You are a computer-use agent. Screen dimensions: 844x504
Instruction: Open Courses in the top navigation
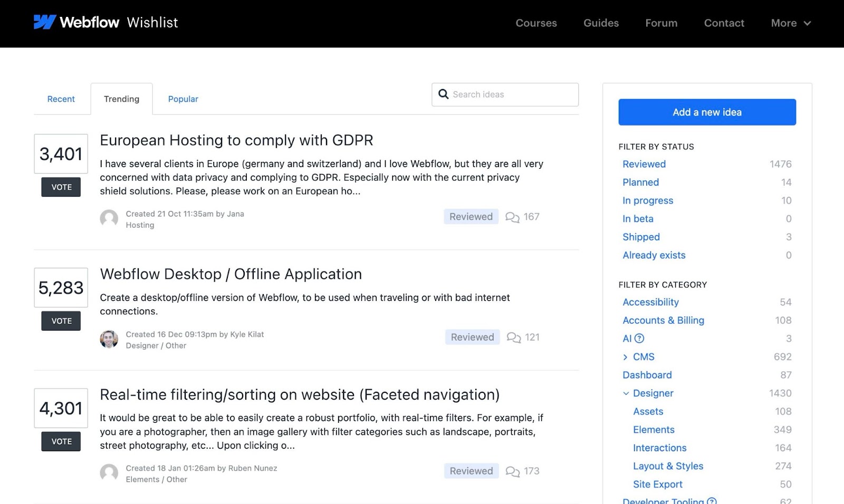pos(536,23)
